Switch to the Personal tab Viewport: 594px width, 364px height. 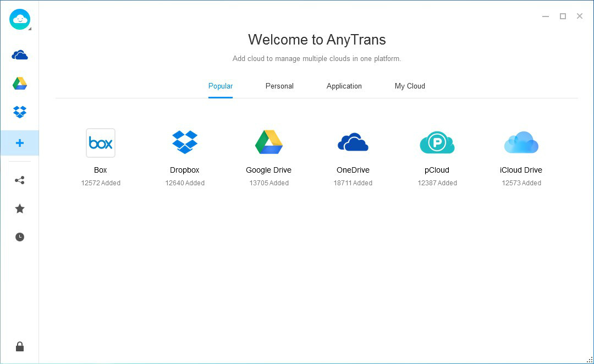click(279, 86)
